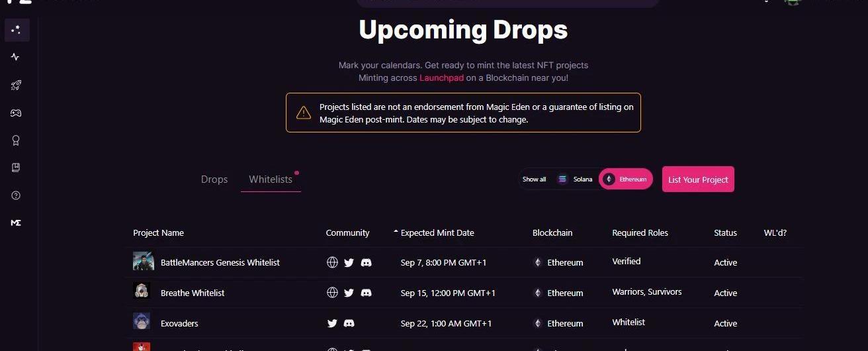
Task: Select the Whitelists tab
Action: pos(271,179)
